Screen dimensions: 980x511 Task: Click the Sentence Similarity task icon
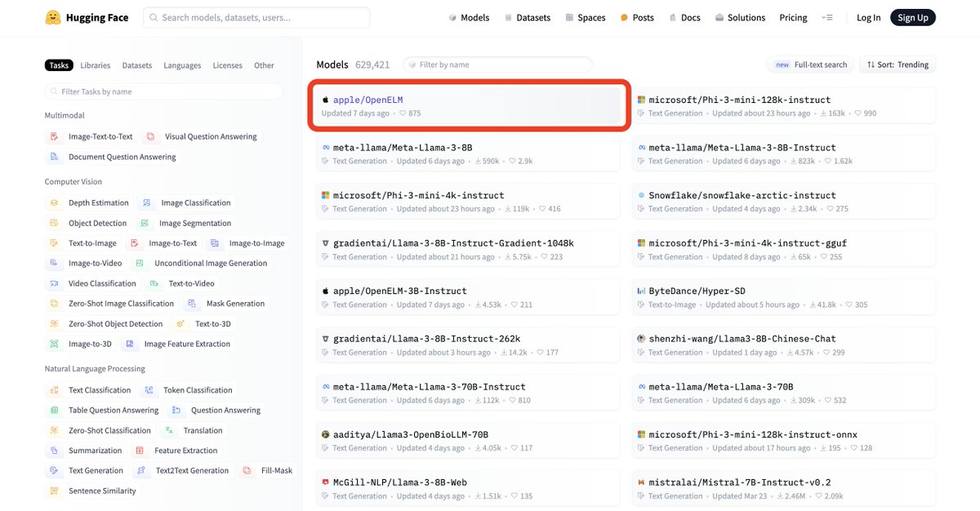coord(54,491)
